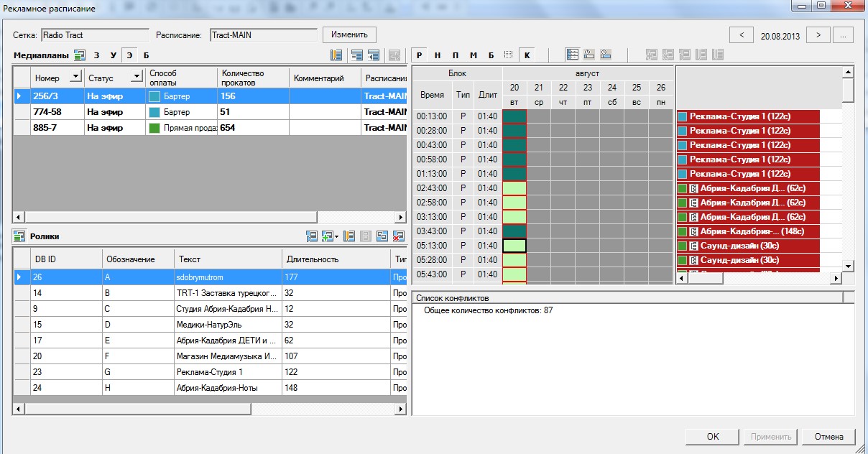Click the Количество прокатов column header
The image size is (868, 454).
click(253, 78)
